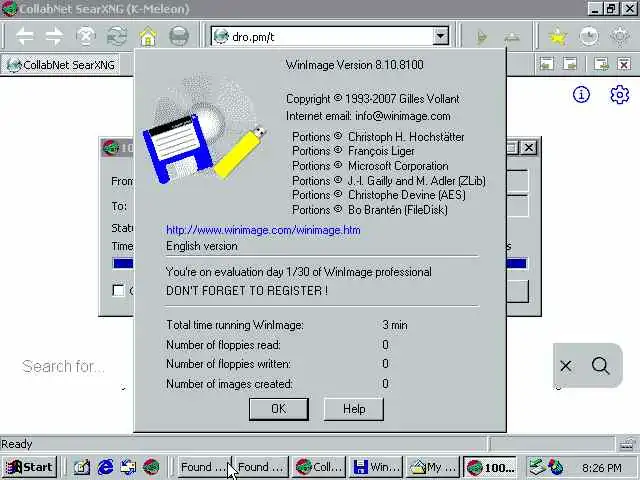
Task: Open the Windows Start menu
Action: 29,467
